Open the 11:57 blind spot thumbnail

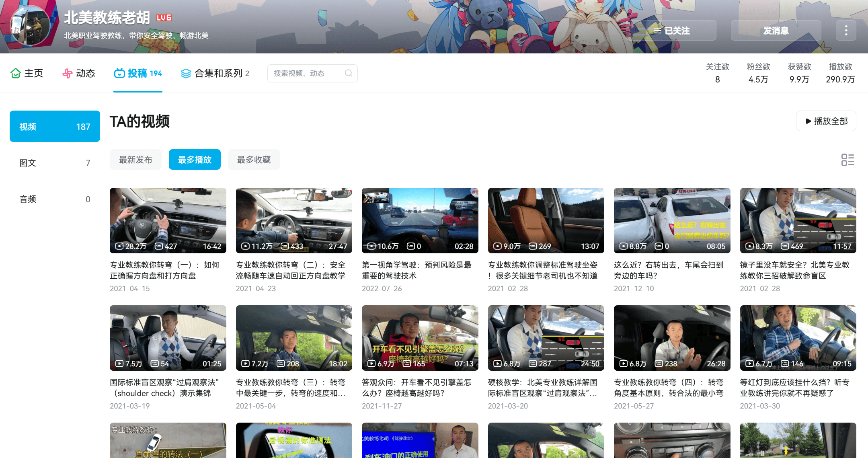coord(798,220)
